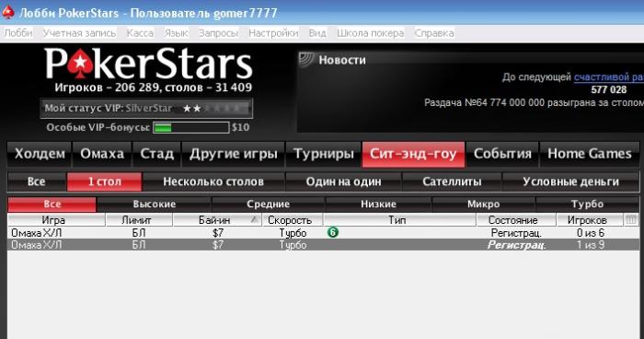Click the Игроков 206 289 statistics line

click(x=154, y=88)
